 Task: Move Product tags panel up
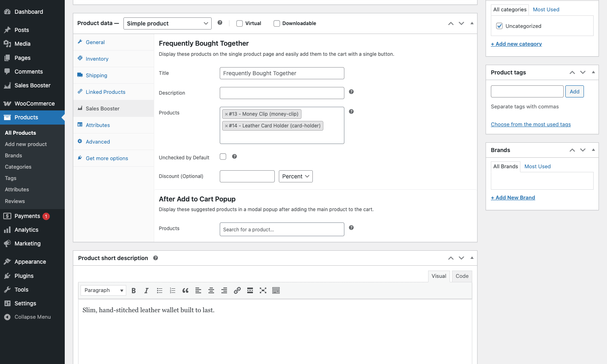[572, 72]
